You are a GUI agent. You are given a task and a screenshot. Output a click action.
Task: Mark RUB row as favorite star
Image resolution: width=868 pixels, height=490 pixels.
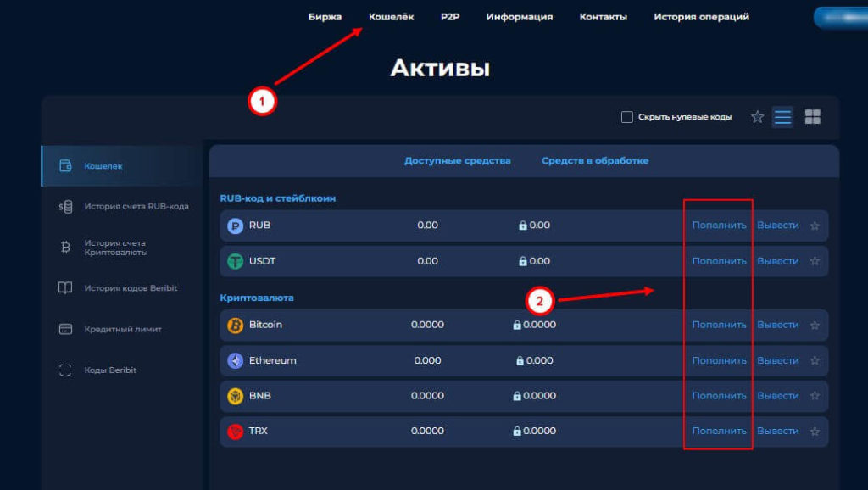[x=815, y=226]
